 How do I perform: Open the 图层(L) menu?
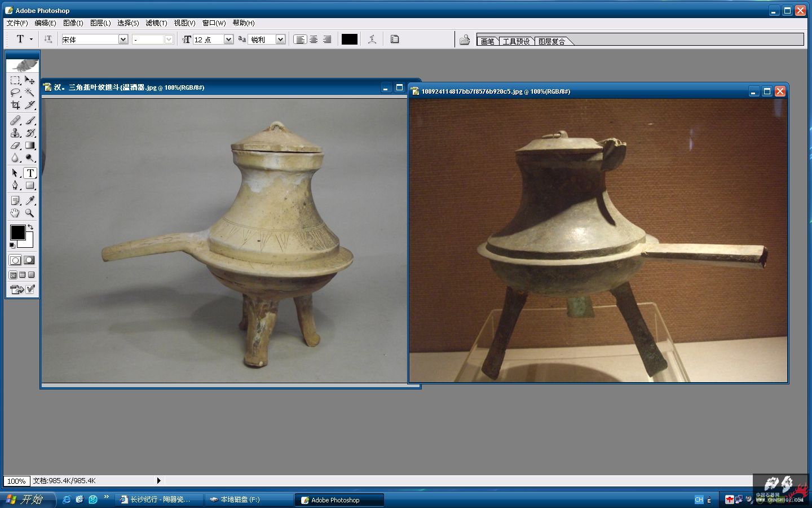(100, 23)
